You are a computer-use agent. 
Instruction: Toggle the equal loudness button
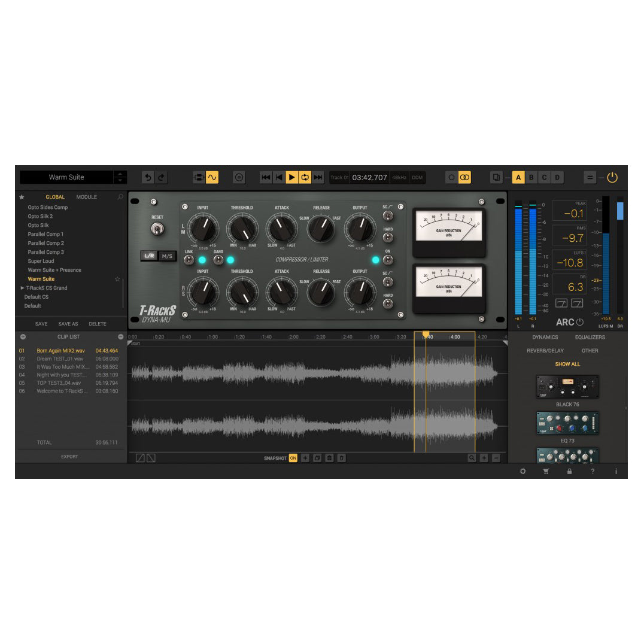tap(590, 177)
